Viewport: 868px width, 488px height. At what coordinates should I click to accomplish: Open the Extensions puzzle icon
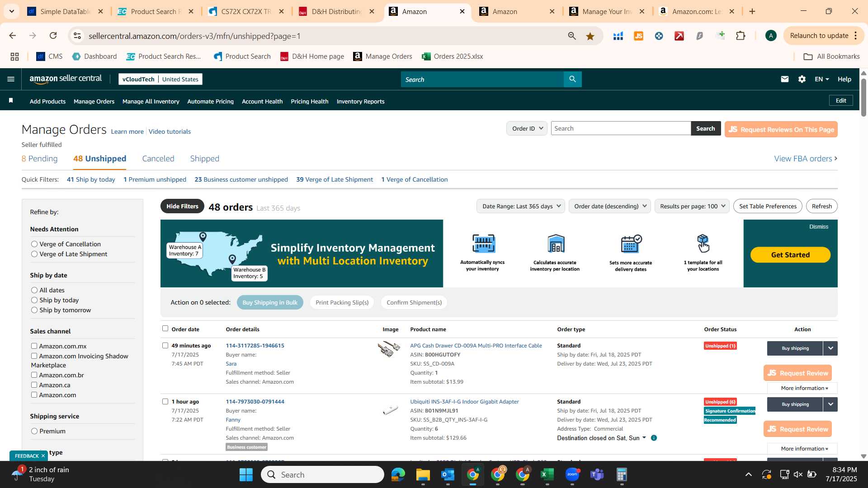point(741,36)
